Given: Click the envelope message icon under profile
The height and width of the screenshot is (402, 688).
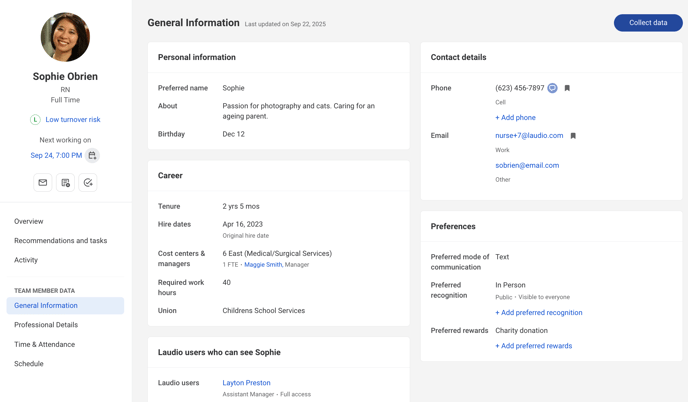Looking at the screenshot, I should [43, 183].
